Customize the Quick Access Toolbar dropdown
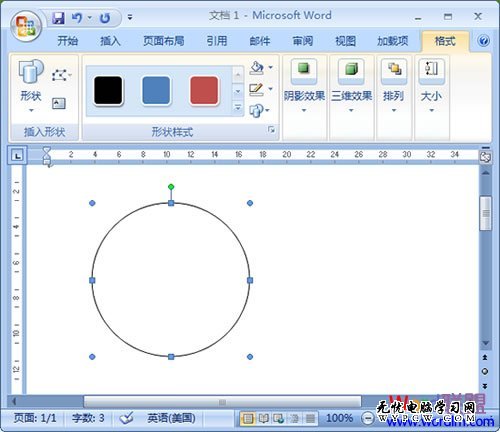500x432 pixels. [x=130, y=17]
